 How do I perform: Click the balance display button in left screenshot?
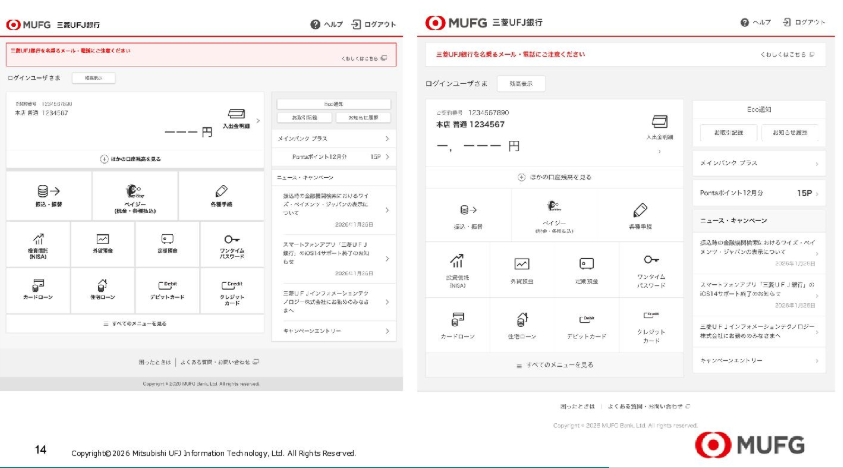pos(94,78)
